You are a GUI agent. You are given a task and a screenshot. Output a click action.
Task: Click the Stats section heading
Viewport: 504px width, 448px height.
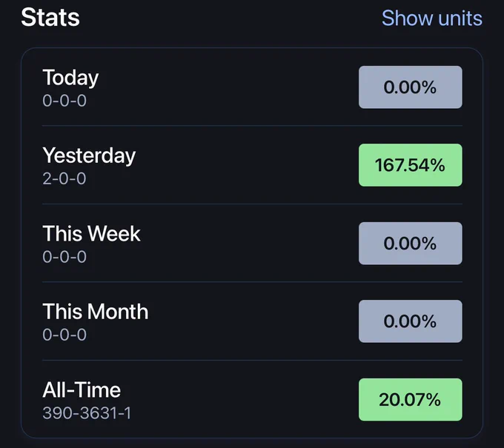pyautogui.click(x=50, y=17)
